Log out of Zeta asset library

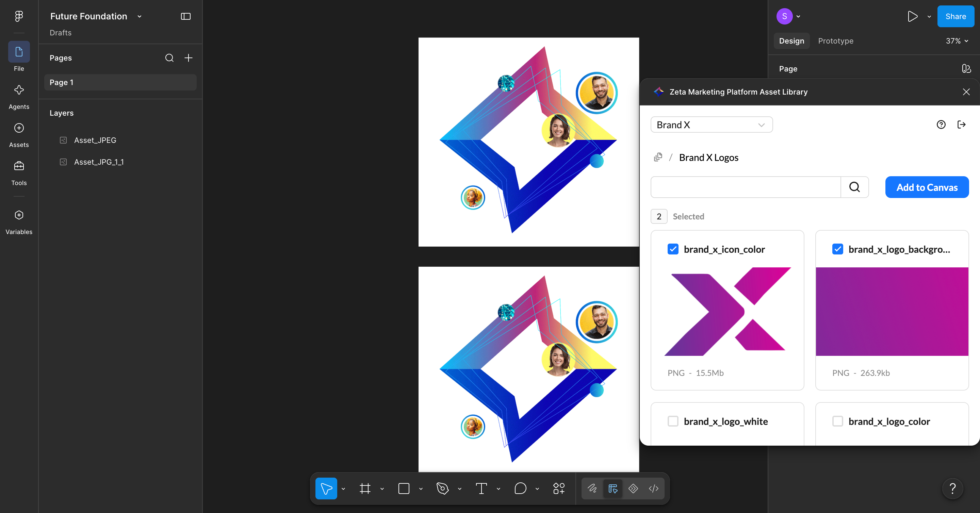(961, 125)
